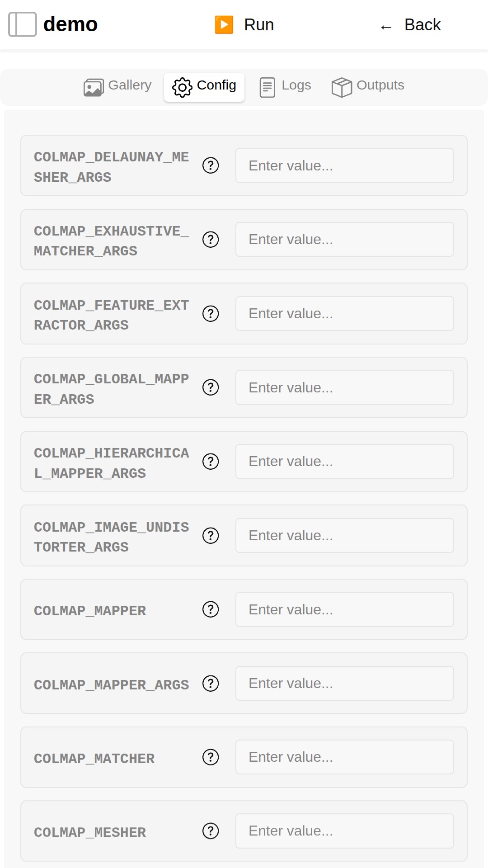
Task: Show help for COLMAP_MAPPER_ARGS
Action: pyautogui.click(x=211, y=684)
